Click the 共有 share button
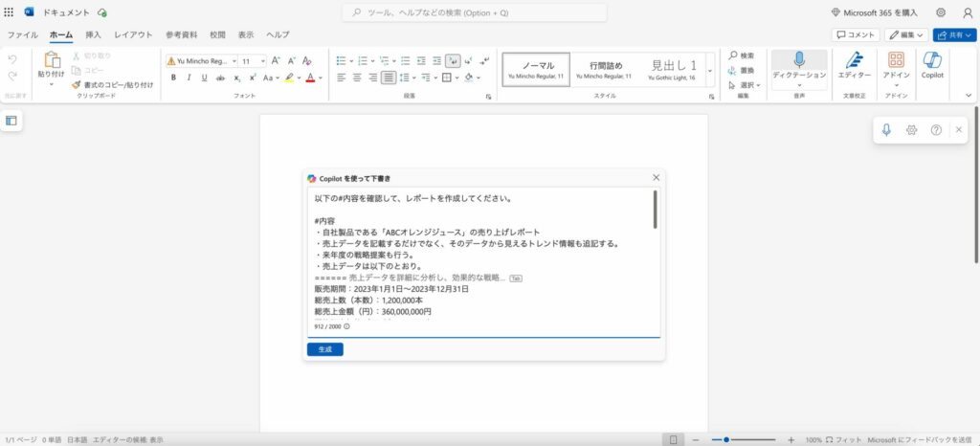This screenshot has width=980, height=446. click(x=954, y=35)
